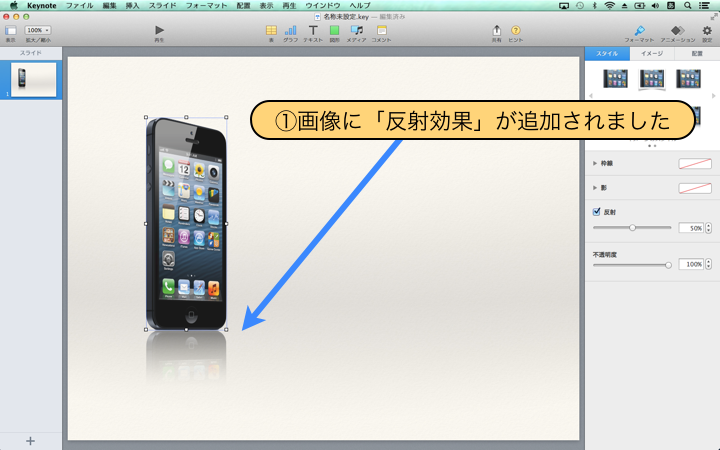Open the 枠線 border style swatch
The height and width of the screenshot is (450, 720).
tap(695, 163)
